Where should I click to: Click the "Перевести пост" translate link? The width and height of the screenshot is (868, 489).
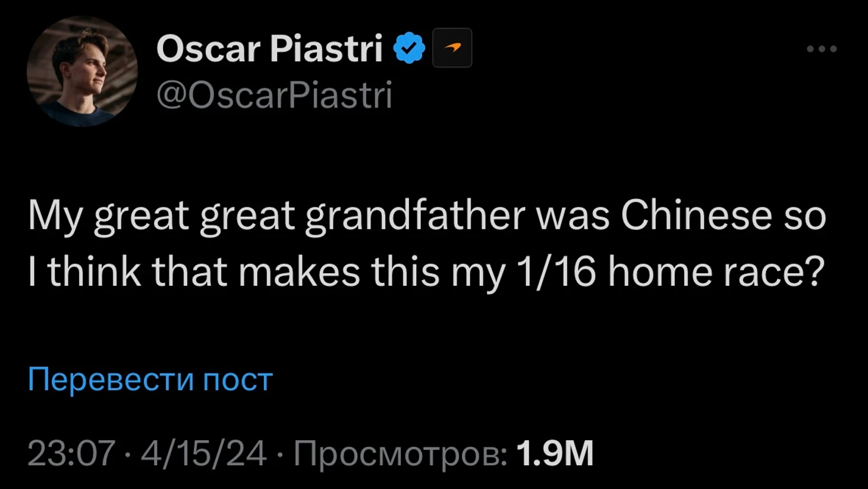150,378
